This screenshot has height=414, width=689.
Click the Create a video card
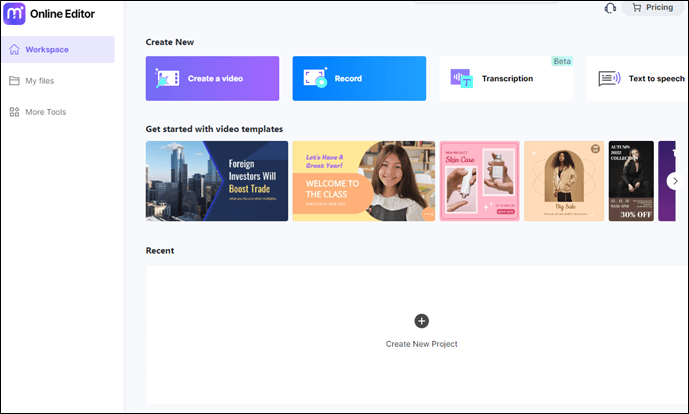click(x=212, y=78)
